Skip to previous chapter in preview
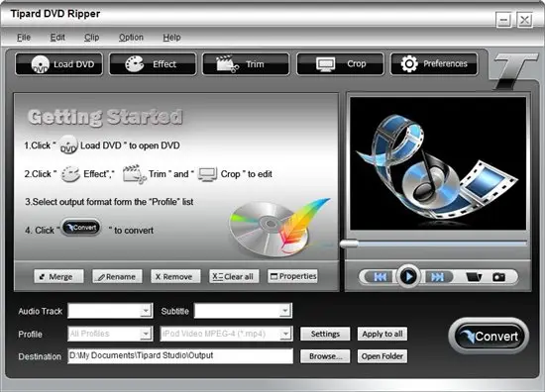This screenshot has width=545, height=392. click(380, 277)
